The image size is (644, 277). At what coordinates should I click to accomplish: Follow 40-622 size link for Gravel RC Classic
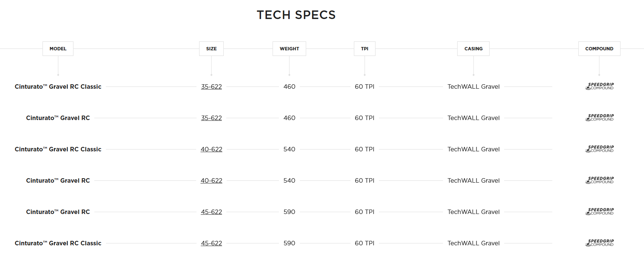click(211, 149)
